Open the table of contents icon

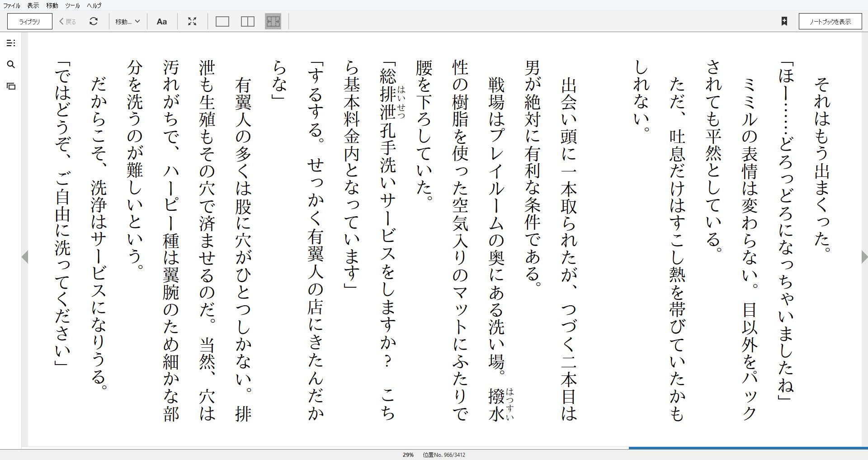point(11,43)
